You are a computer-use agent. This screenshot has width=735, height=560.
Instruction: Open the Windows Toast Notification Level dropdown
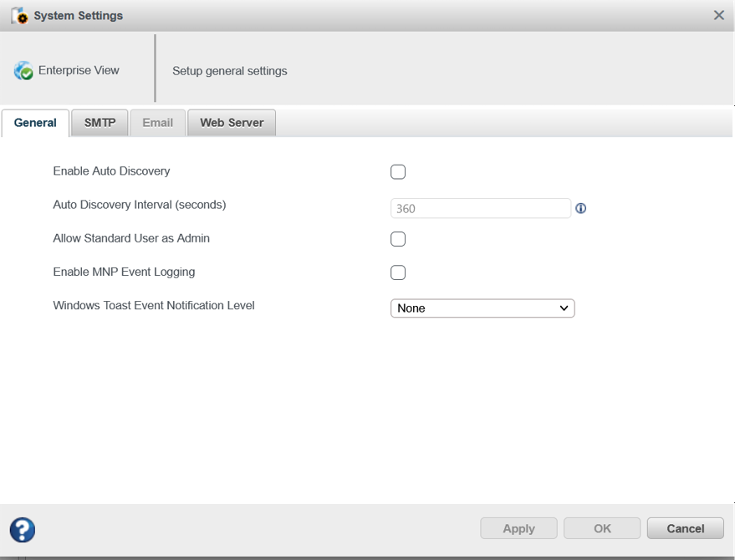(x=482, y=308)
